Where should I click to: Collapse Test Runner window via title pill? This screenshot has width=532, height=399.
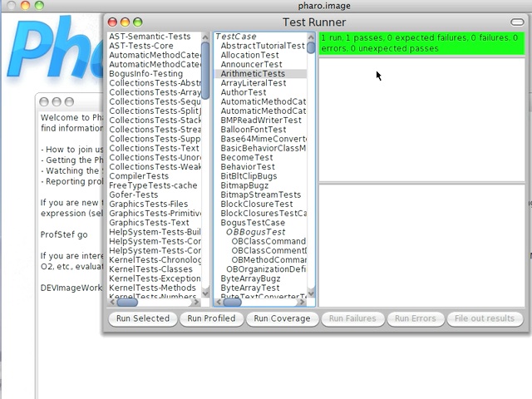[x=517, y=22]
